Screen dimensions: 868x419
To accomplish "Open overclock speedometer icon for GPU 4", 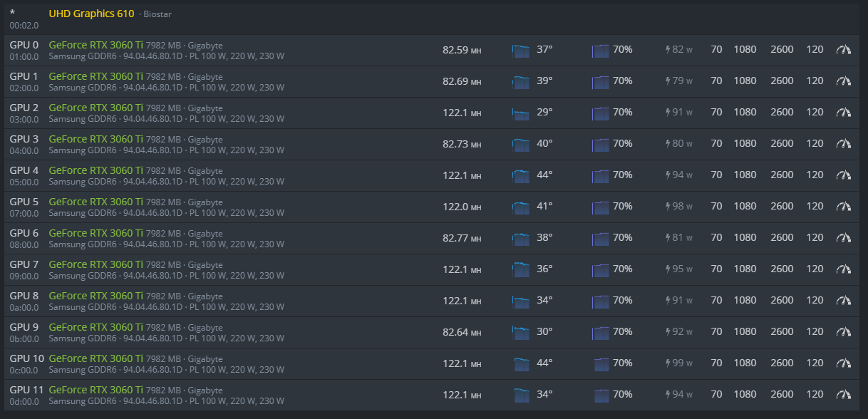I will 844,175.
